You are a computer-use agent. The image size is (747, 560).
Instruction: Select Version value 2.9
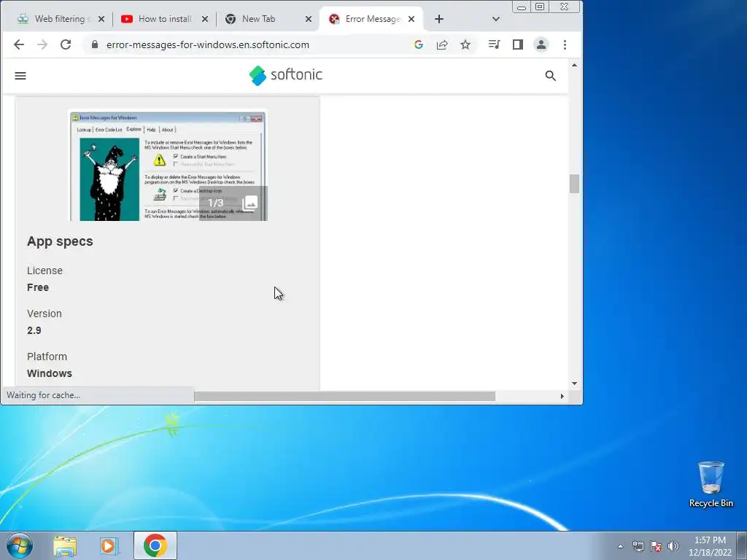(x=34, y=330)
